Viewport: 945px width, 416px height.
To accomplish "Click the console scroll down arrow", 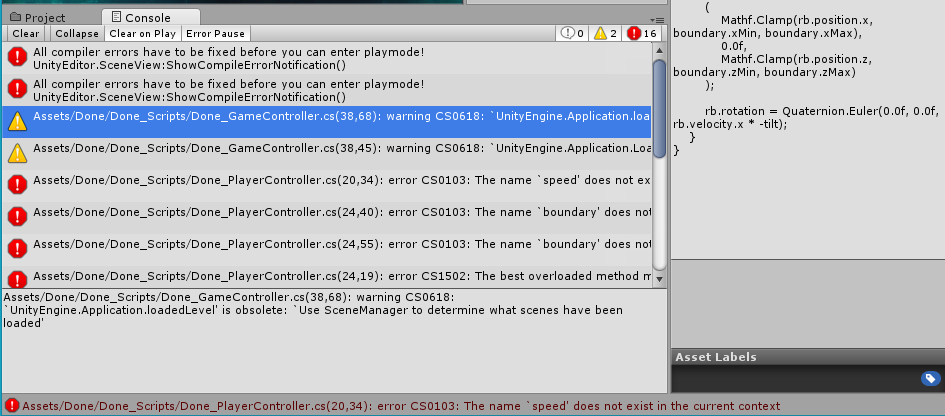I will 659,279.
